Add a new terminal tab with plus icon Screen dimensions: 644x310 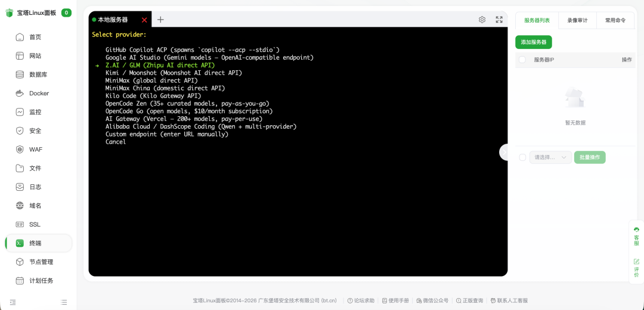tap(160, 19)
